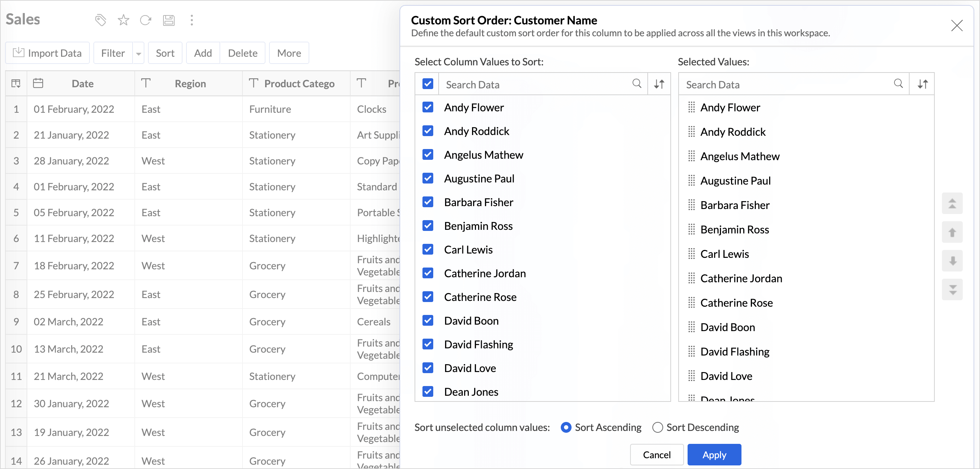Open the More toolbar menu
Image resolution: width=980 pixels, height=469 pixels.
(x=289, y=53)
